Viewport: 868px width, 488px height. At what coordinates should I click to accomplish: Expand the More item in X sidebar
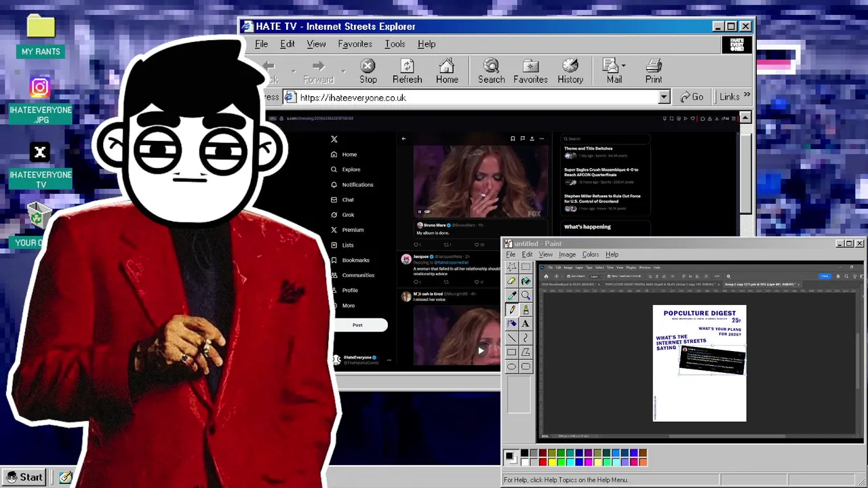[x=342, y=306]
